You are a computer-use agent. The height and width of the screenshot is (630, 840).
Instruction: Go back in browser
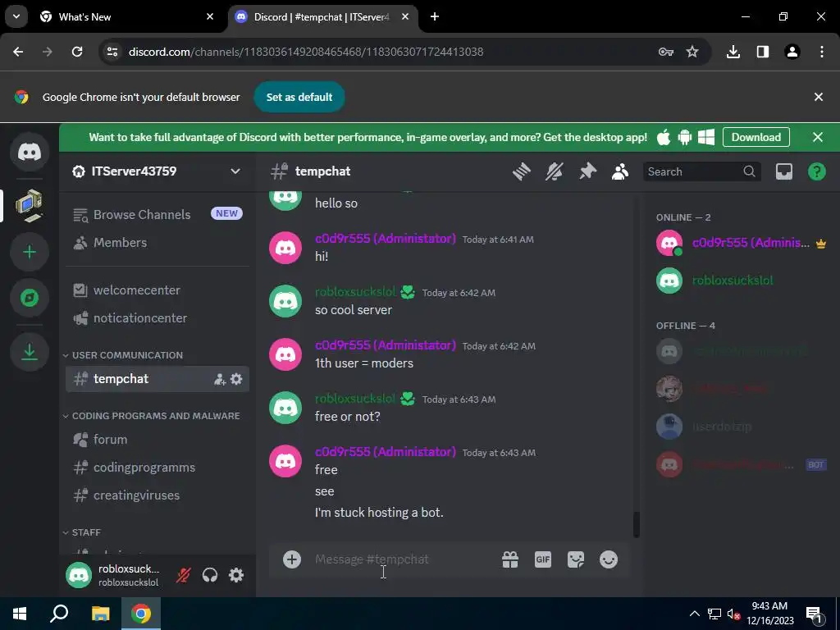(18, 52)
